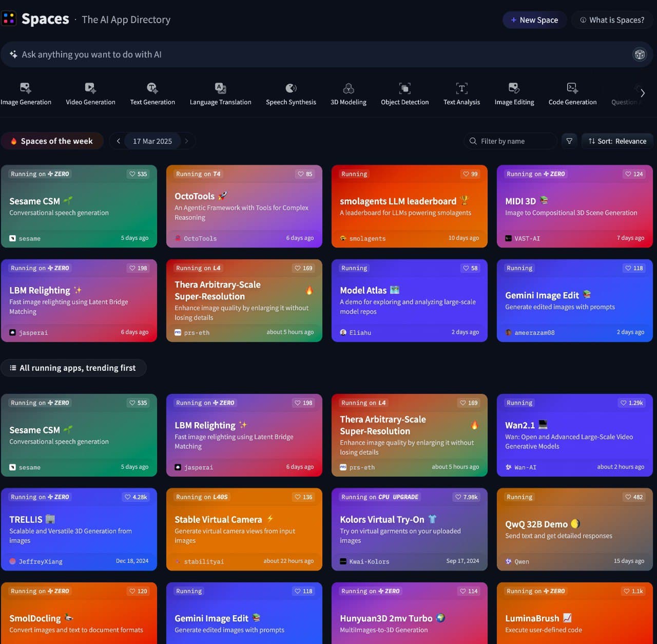Viewport: 657px width, 644px height.
Task: Like Wan2.1 space showing 1.29k
Action: pyautogui.click(x=631, y=403)
